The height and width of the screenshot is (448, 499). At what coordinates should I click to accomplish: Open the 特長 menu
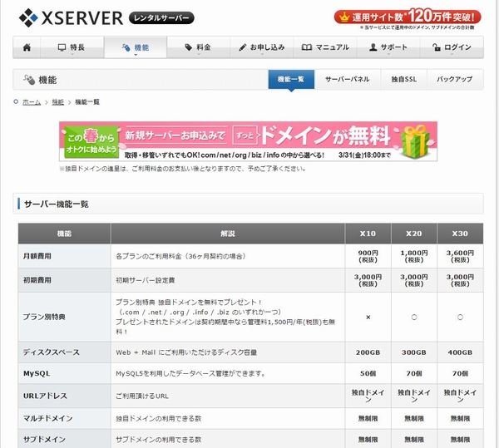point(72,47)
